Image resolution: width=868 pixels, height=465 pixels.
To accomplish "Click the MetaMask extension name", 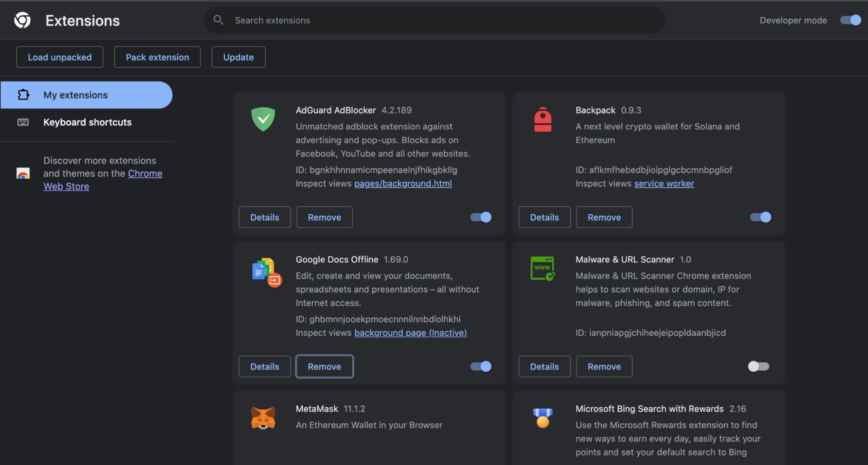I will [317, 409].
